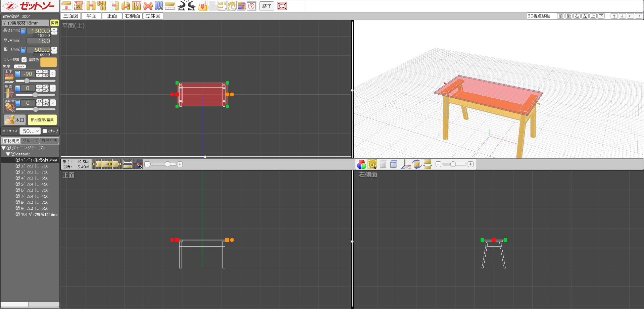Click the 終了 button
The width and height of the screenshot is (644, 311).
click(267, 6)
